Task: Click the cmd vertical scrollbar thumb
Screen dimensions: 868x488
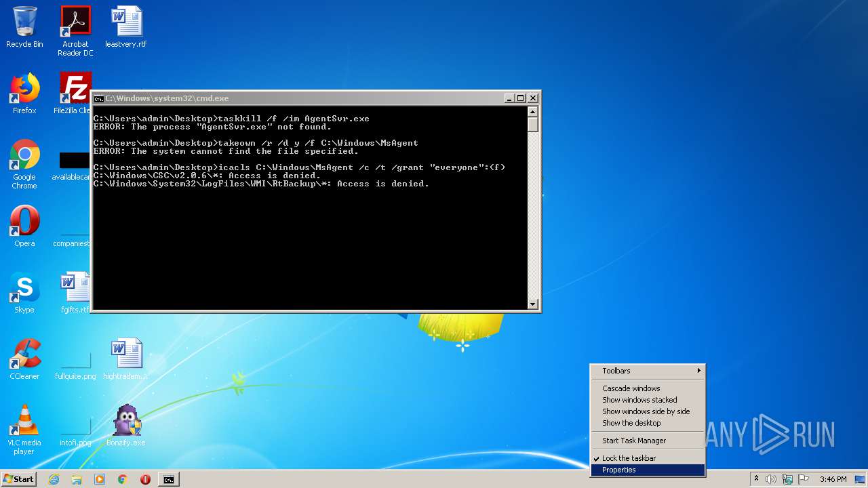Action: pyautogui.click(x=533, y=125)
